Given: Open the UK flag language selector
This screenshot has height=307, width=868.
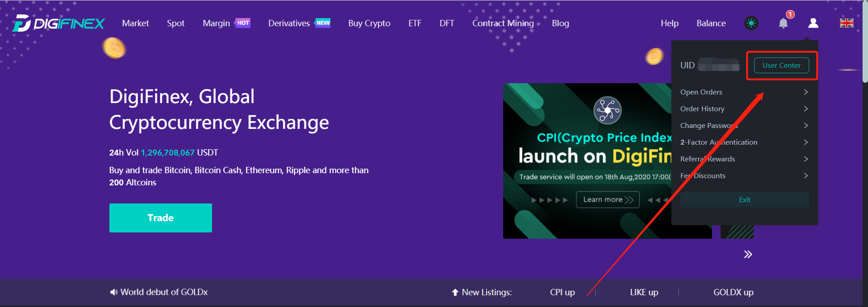Looking at the screenshot, I should [x=846, y=23].
